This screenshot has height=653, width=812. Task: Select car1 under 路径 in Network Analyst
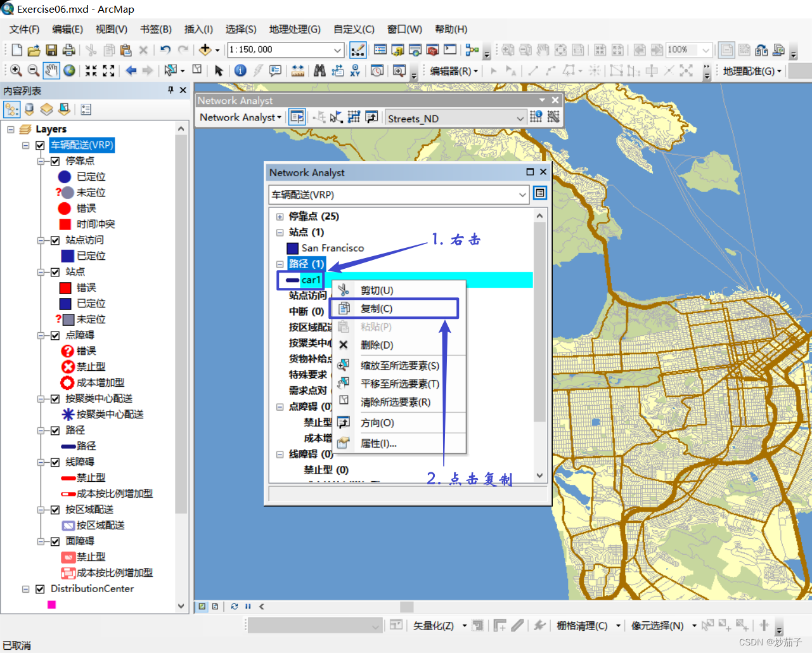(x=311, y=279)
